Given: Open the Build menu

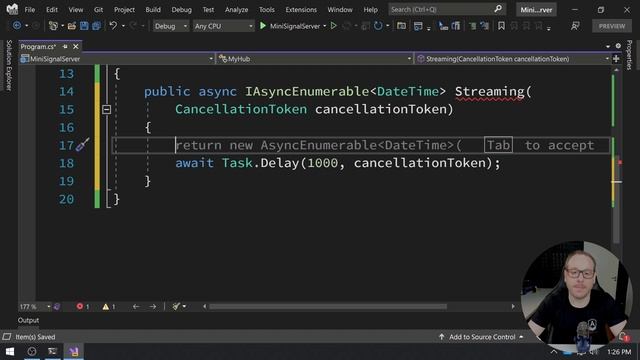Looking at the screenshot, I should pos(153,9).
